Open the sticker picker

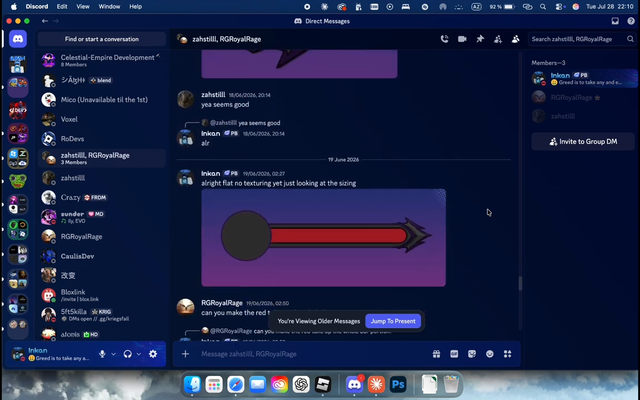coord(472,354)
